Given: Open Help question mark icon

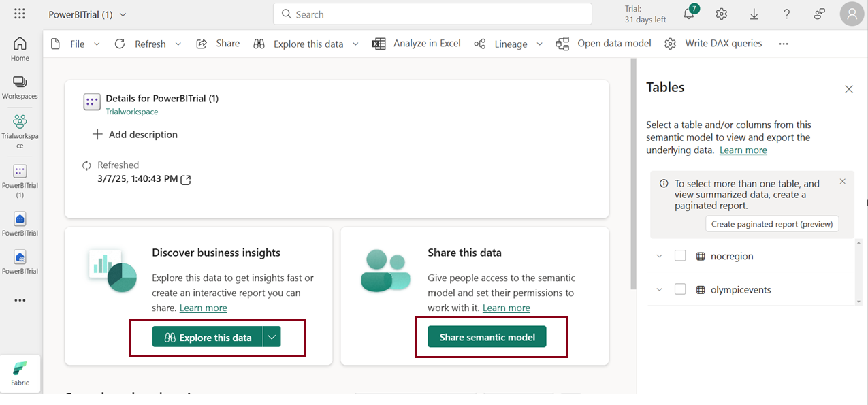Looking at the screenshot, I should pyautogui.click(x=786, y=14).
